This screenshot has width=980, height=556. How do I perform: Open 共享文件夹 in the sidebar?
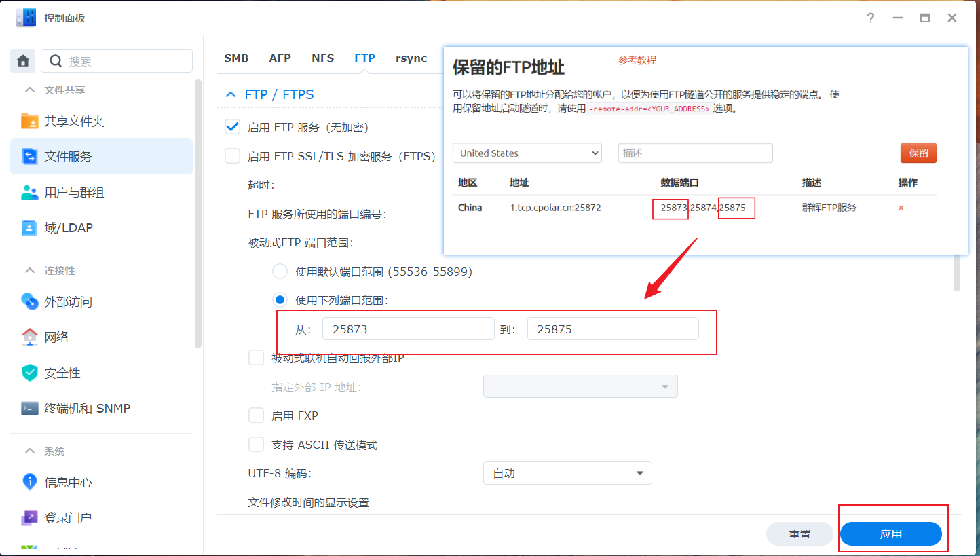[102, 121]
